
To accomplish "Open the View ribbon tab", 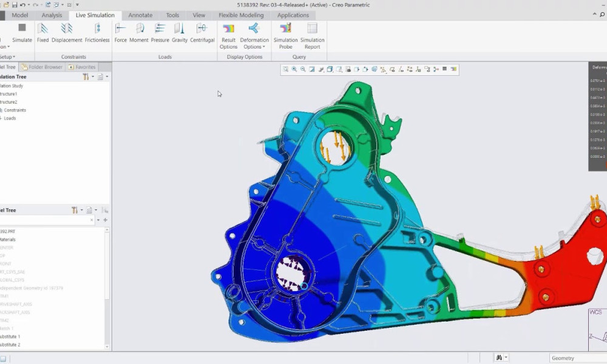I will [199, 15].
